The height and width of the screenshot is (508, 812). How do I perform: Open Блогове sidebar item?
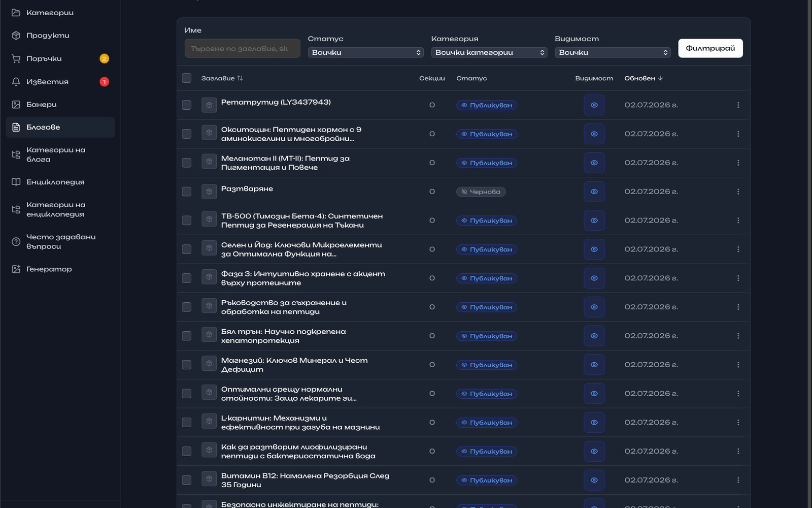pos(60,127)
